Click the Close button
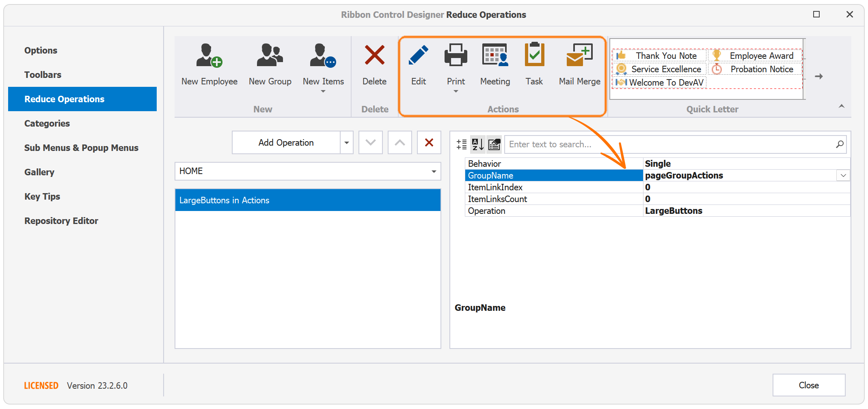This screenshot has width=868, height=409. (x=809, y=385)
